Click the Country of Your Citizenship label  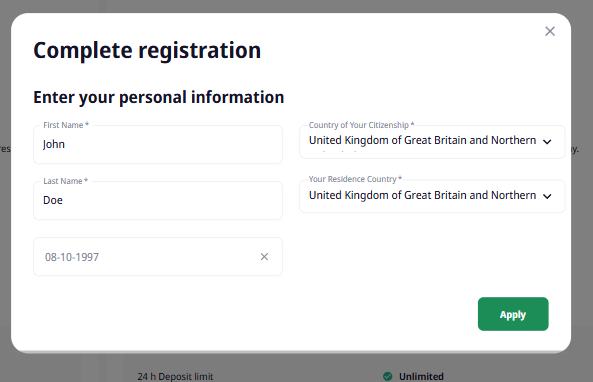[x=362, y=125]
